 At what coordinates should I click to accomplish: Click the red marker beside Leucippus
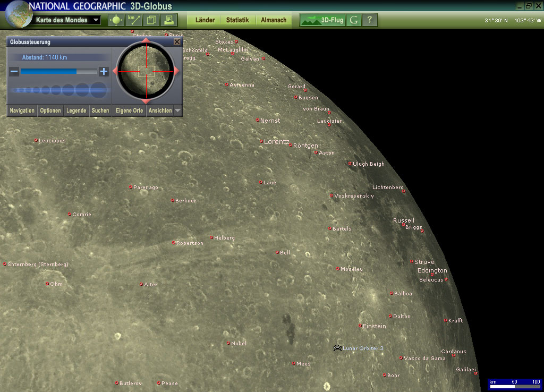tap(36, 140)
